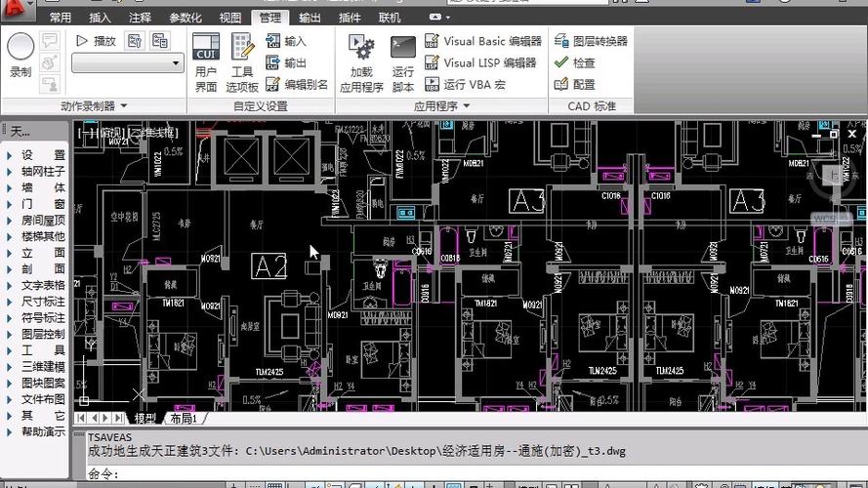Image resolution: width=868 pixels, height=488 pixels.
Task: Open the action macro combo box
Action: pos(128,62)
